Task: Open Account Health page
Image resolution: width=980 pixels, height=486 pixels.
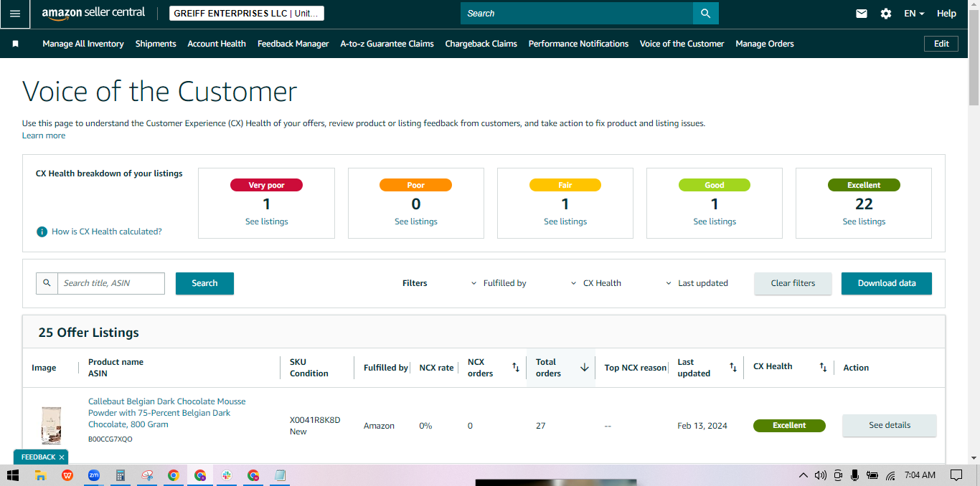Action: (x=217, y=44)
